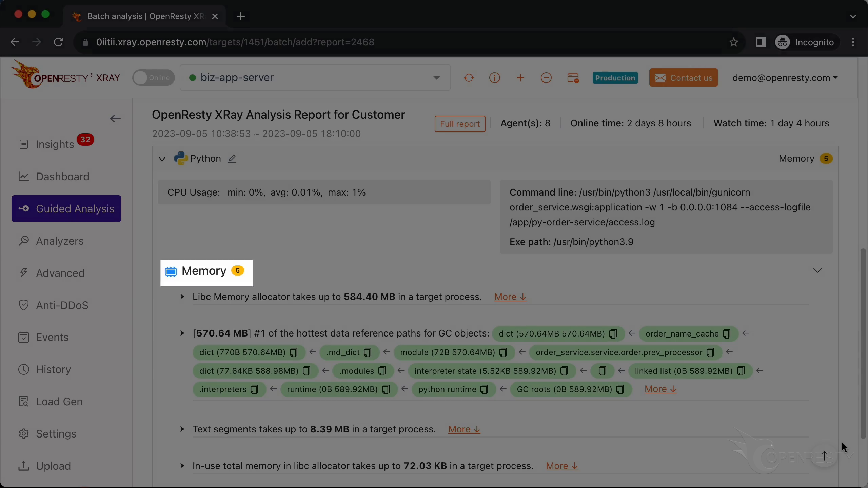Expand the Text segments row
Image resolution: width=868 pixels, height=488 pixels.
(182, 429)
